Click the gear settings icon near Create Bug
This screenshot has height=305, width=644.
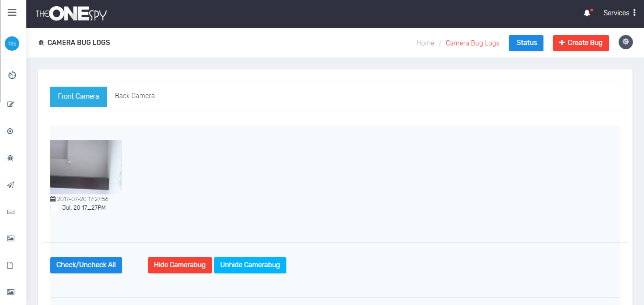point(625,42)
